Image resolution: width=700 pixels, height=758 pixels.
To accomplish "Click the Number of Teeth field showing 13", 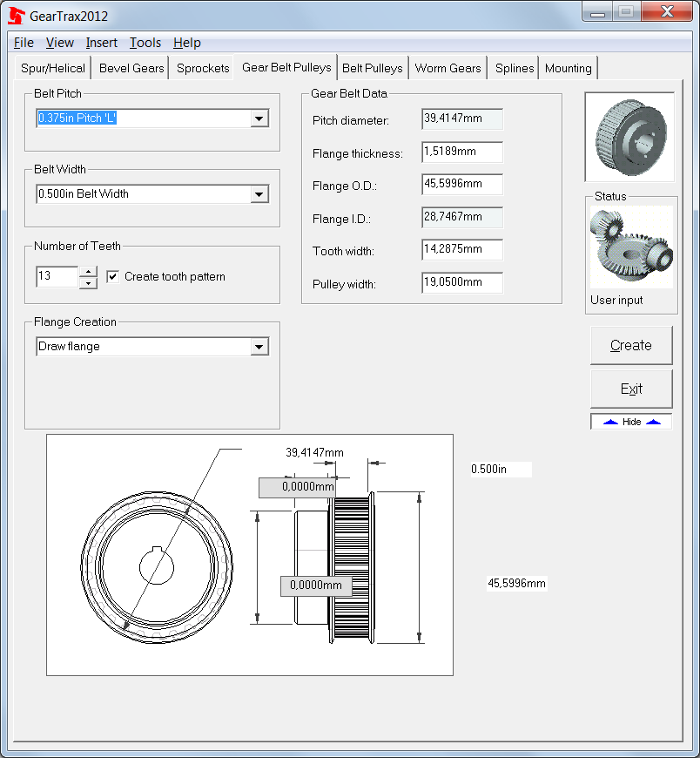I will point(57,276).
